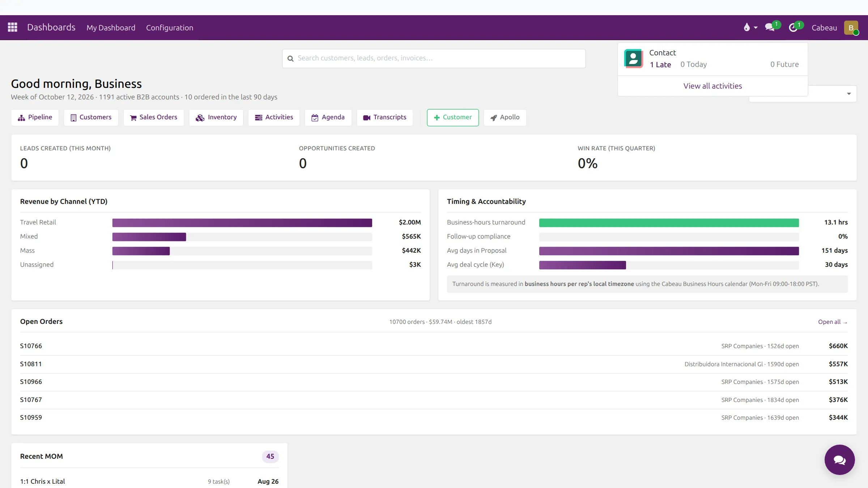
Task: Click the search magnifier icon
Action: pyautogui.click(x=290, y=59)
